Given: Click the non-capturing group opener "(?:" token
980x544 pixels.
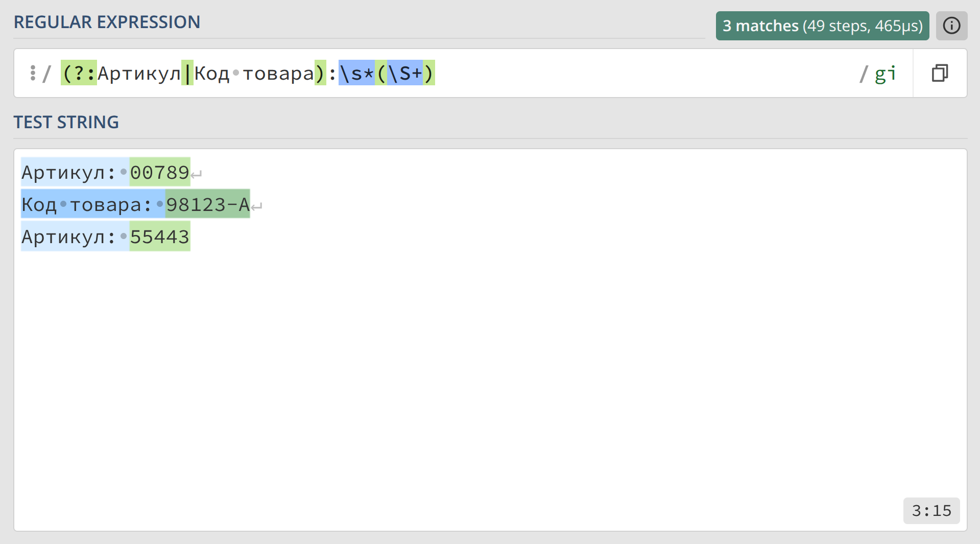Looking at the screenshot, I should point(79,73).
